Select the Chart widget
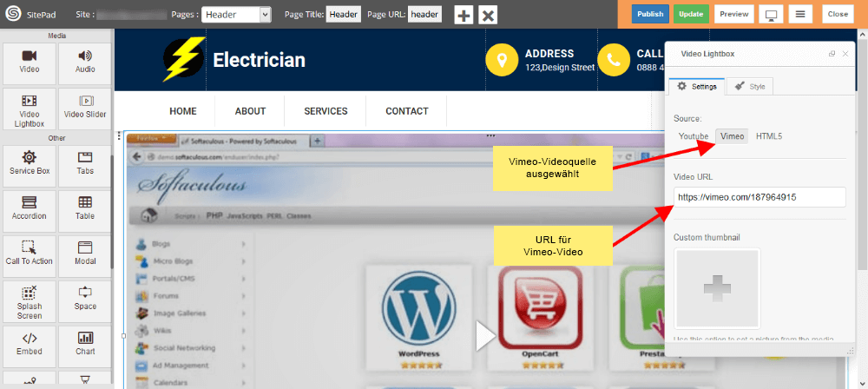This screenshot has width=868, height=389. pos(85,346)
